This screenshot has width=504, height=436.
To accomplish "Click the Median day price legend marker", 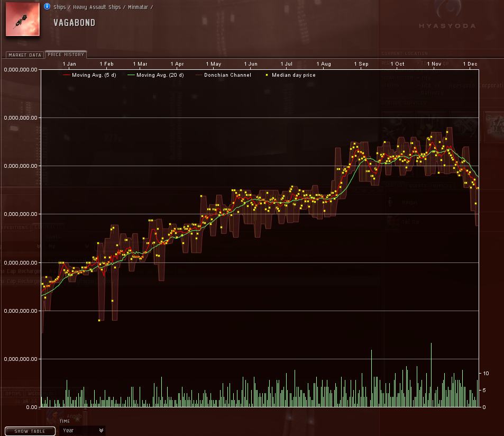I will tap(267, 75).
